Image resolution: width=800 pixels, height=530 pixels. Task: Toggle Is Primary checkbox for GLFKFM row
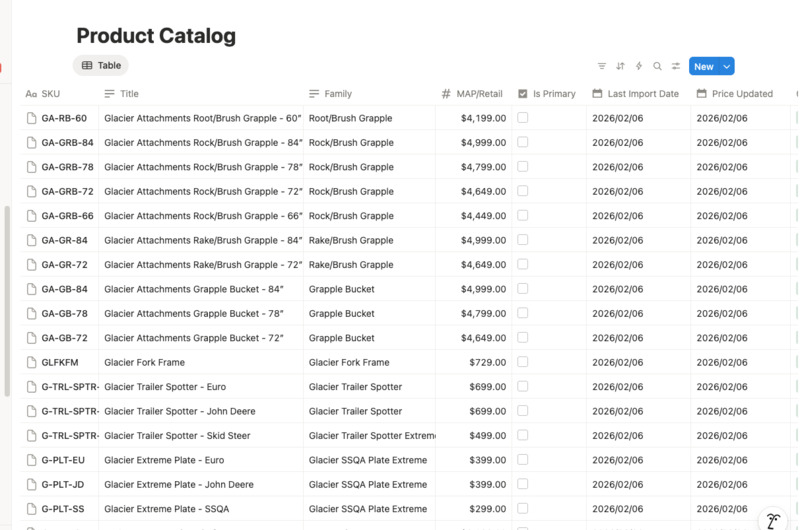523,362
